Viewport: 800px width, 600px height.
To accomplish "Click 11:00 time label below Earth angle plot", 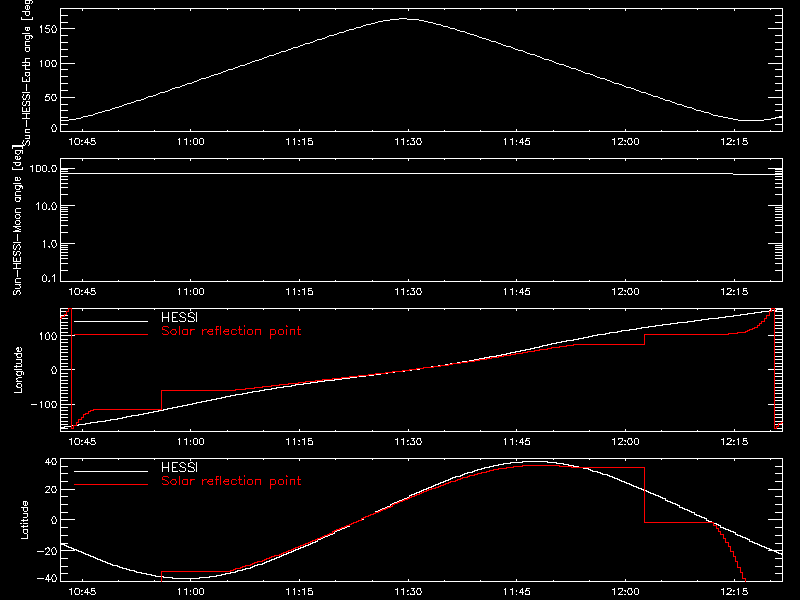I will pyautogui.click(x=191, y=142).
